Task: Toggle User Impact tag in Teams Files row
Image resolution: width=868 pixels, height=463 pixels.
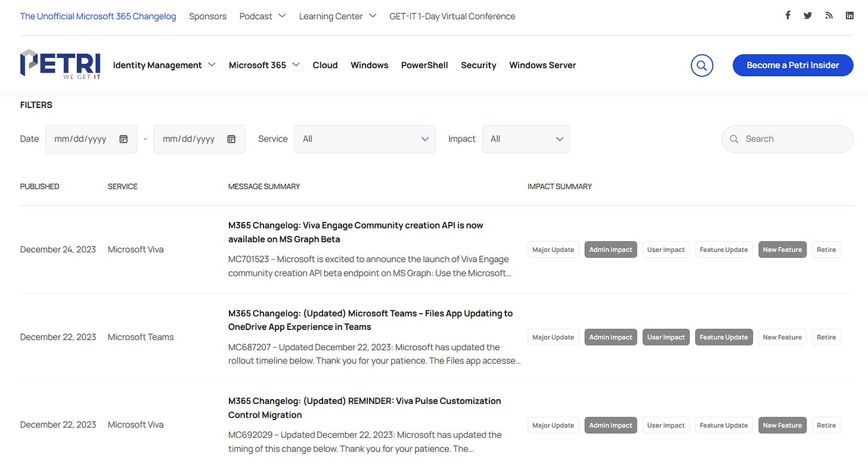Action: click(666, 337)
